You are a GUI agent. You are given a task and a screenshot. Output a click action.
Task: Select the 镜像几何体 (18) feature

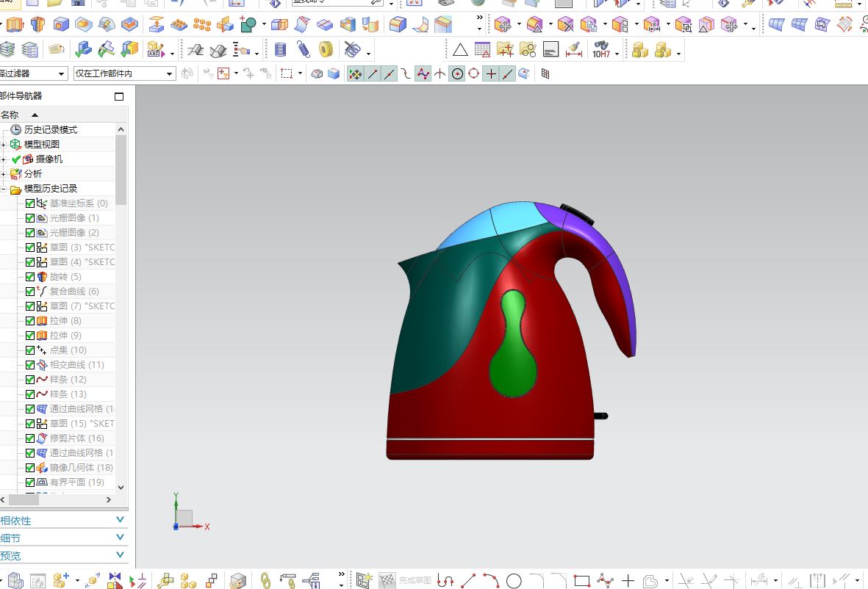point(81,468)
